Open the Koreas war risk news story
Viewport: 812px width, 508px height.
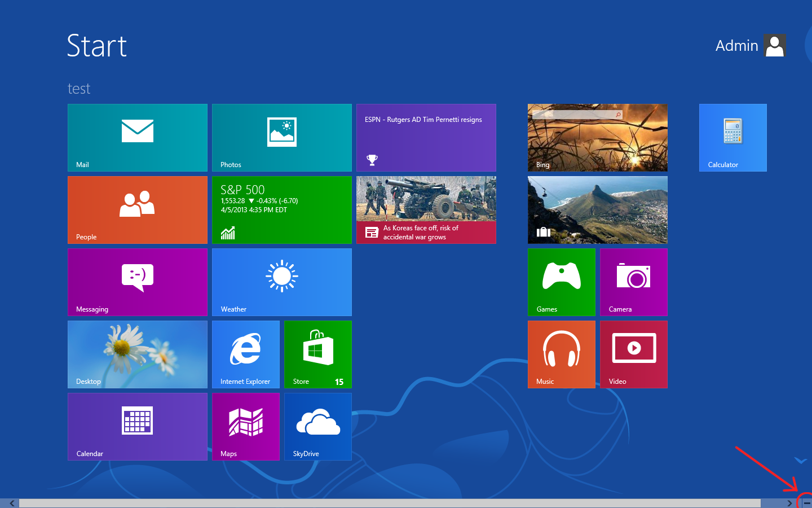click(x=426, y=210)
